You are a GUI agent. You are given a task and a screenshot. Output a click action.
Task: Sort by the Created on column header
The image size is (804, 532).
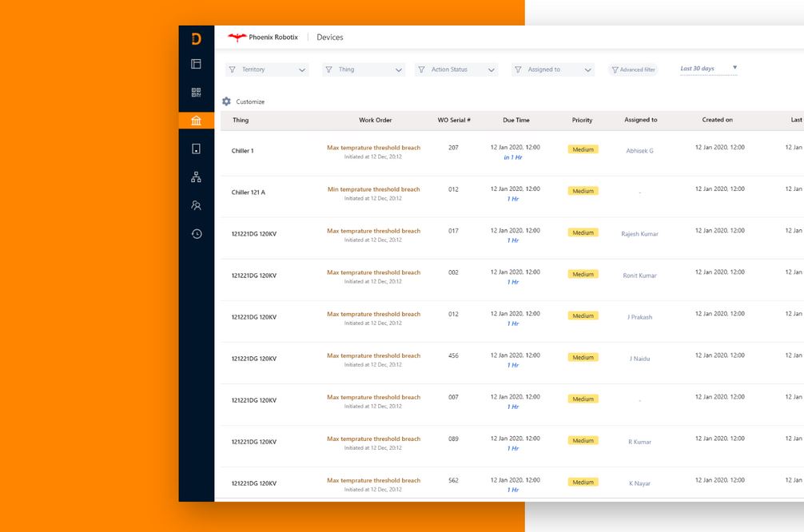(718, 120)
